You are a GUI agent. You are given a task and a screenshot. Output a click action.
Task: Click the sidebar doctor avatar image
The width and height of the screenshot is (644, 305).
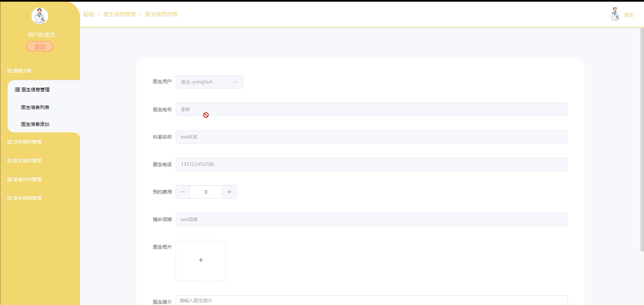pos(40,16)
